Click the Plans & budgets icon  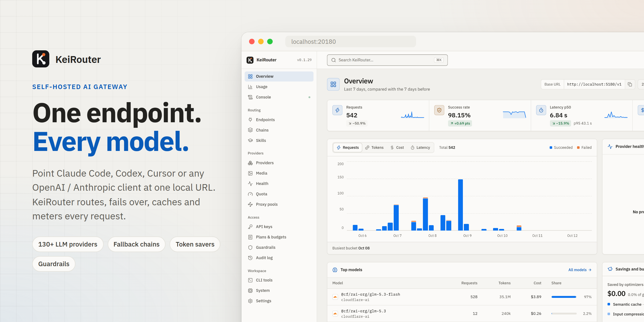click(250, 237)
